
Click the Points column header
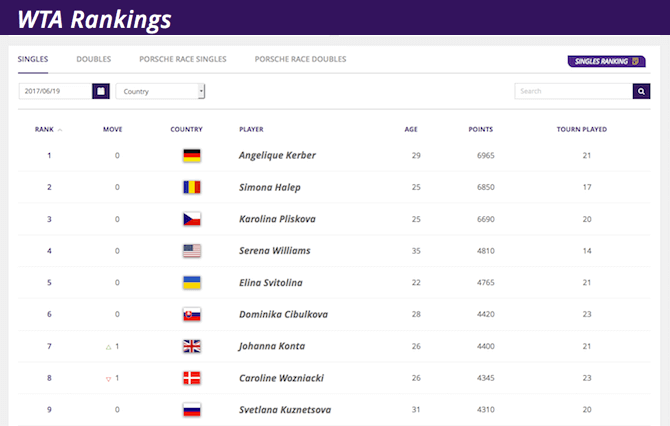[x=481, y=129]
